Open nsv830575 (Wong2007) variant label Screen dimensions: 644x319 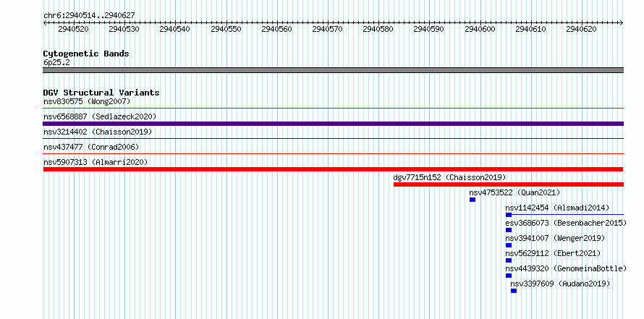(x=87, y=101)
